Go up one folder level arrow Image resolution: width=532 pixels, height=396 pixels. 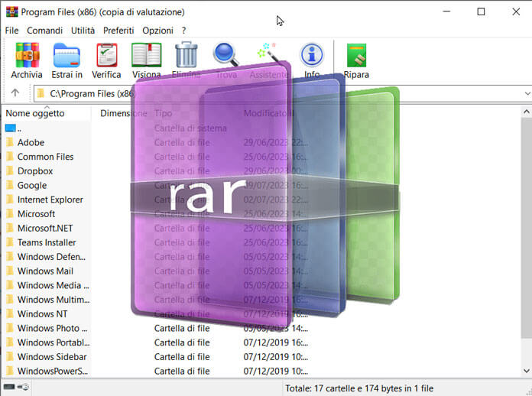(x=15, y=93)
